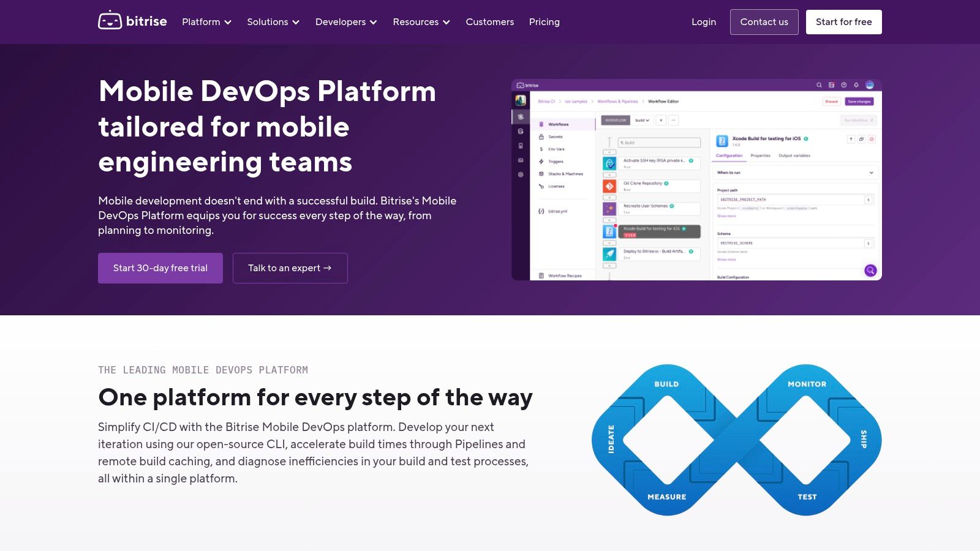
Task: Open the Customers page
Action: 490,22
